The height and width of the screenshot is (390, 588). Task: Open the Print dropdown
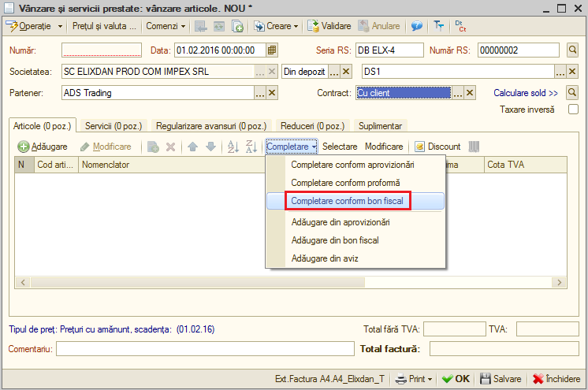tap(414, 379)
